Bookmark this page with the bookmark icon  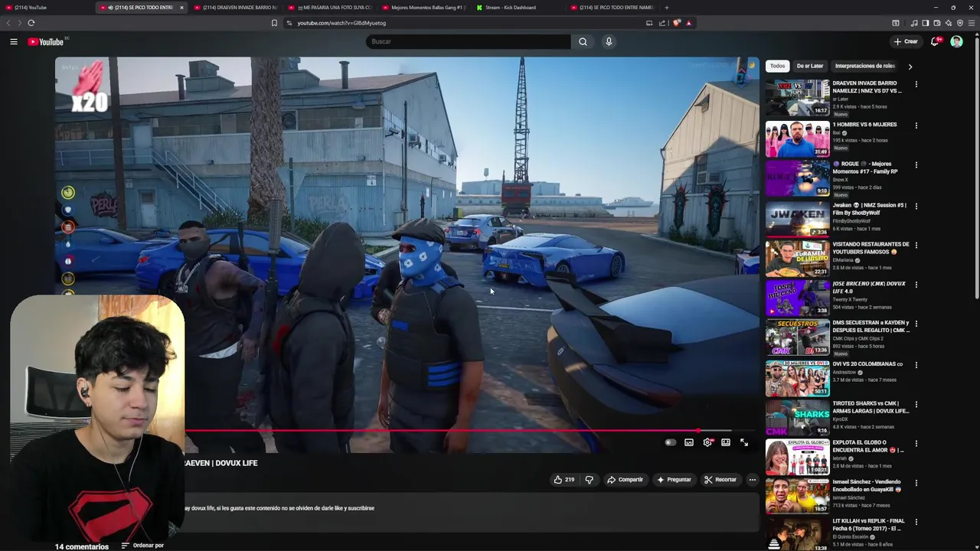point(274,23)
